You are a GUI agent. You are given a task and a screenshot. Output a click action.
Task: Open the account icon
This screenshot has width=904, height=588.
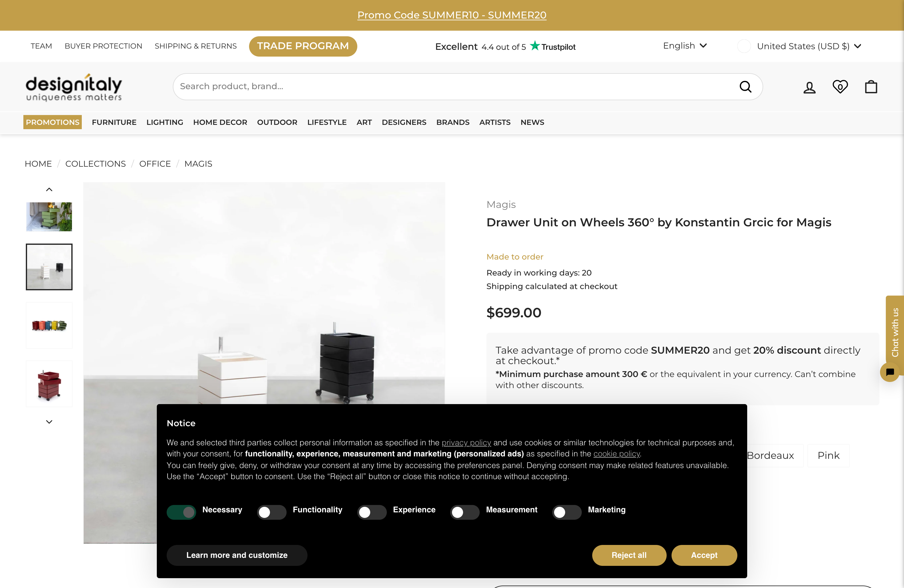coord(809,87)
